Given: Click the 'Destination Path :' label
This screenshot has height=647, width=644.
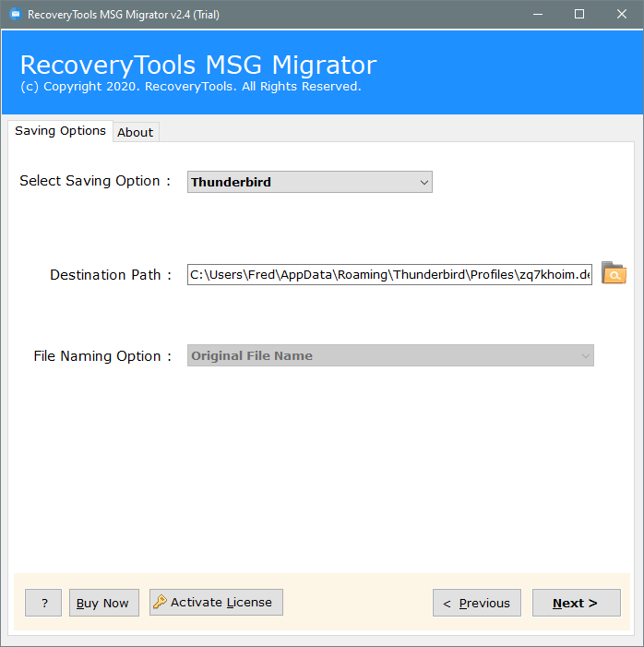Looking at the screenshot, I should tap(111, 275).
